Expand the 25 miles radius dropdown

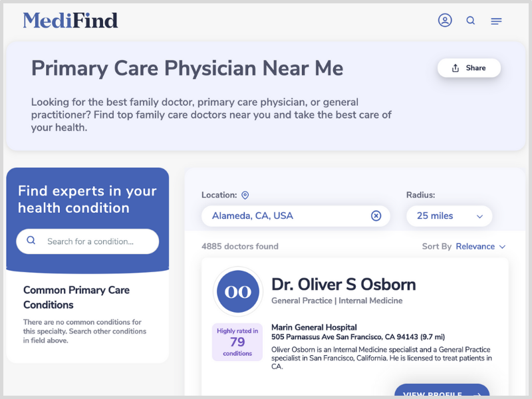(x=450, y=215)
